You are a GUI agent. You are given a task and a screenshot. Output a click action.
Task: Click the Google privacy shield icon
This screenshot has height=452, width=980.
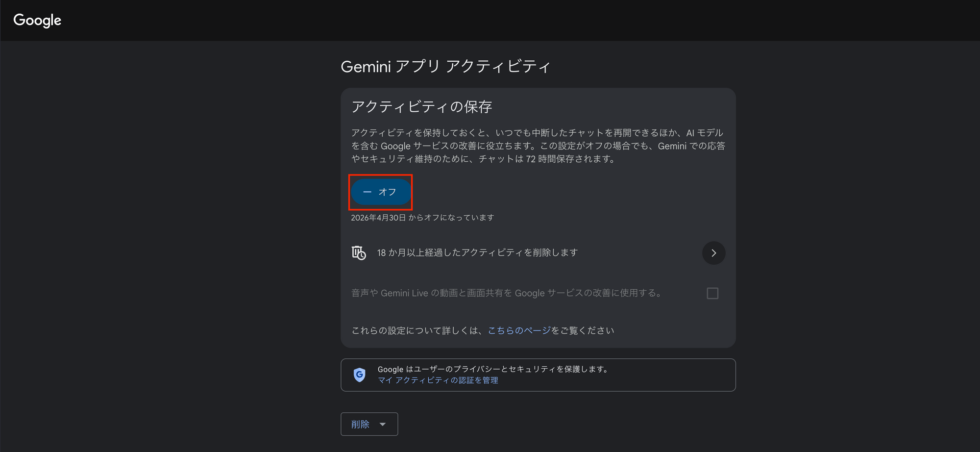[360, 375]
